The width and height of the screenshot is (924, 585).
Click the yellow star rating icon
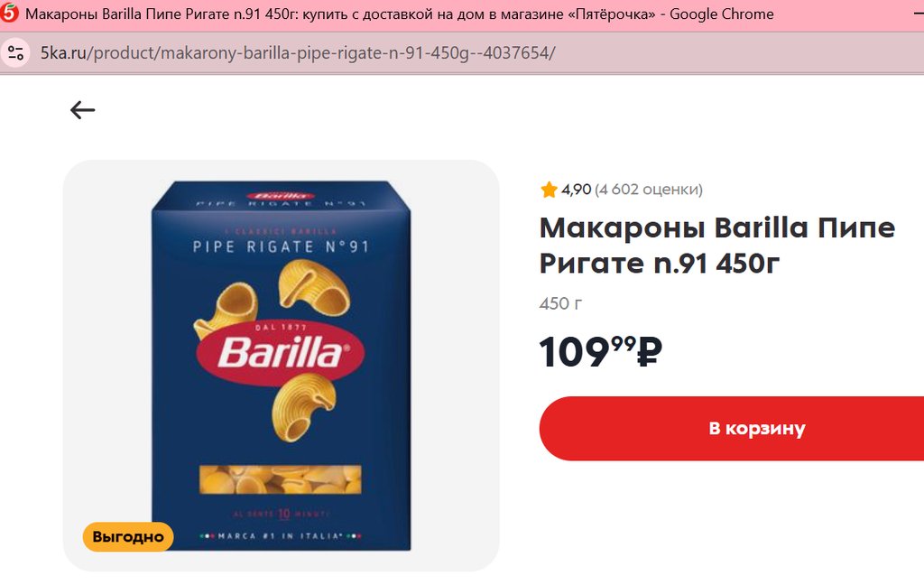(x=549, y=190)
